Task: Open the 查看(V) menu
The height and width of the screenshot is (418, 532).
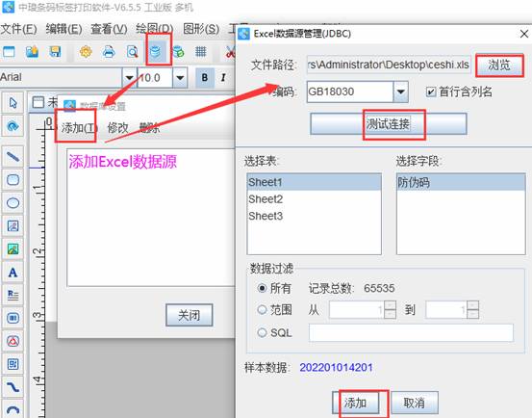Action: [x=109, y=29]
